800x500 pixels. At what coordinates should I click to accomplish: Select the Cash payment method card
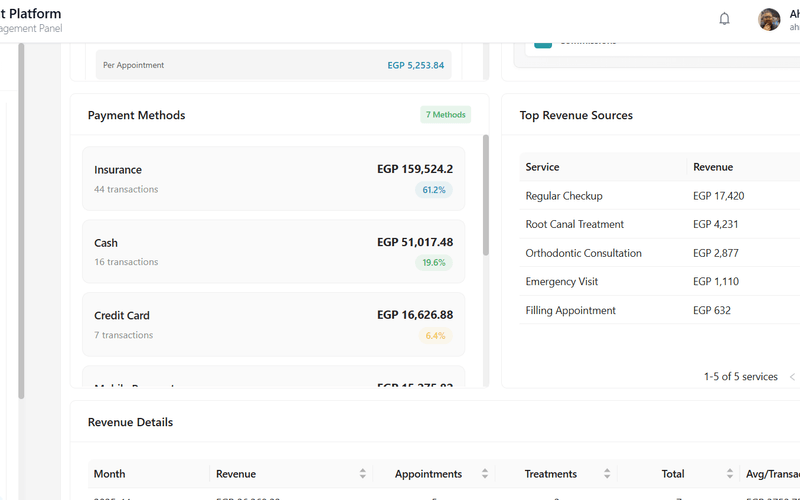tap(273, 251)
